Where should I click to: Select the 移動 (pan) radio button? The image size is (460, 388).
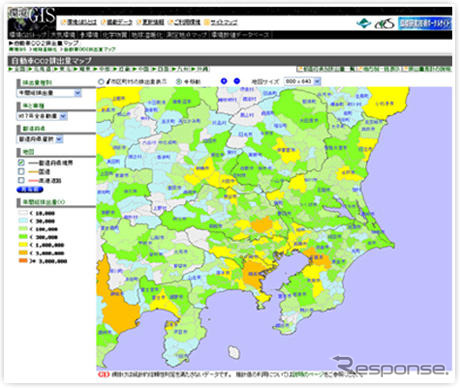pos(179,81)
